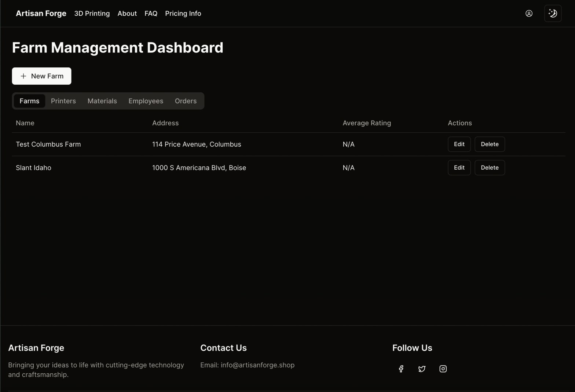575x392 pixels.
Task: Switch to the Printers tab
Action: 63,101
